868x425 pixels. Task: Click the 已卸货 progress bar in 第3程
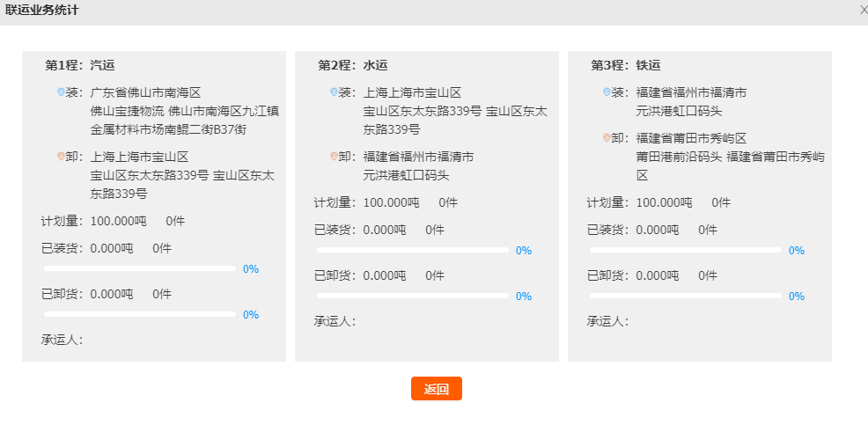coord(686,296)
